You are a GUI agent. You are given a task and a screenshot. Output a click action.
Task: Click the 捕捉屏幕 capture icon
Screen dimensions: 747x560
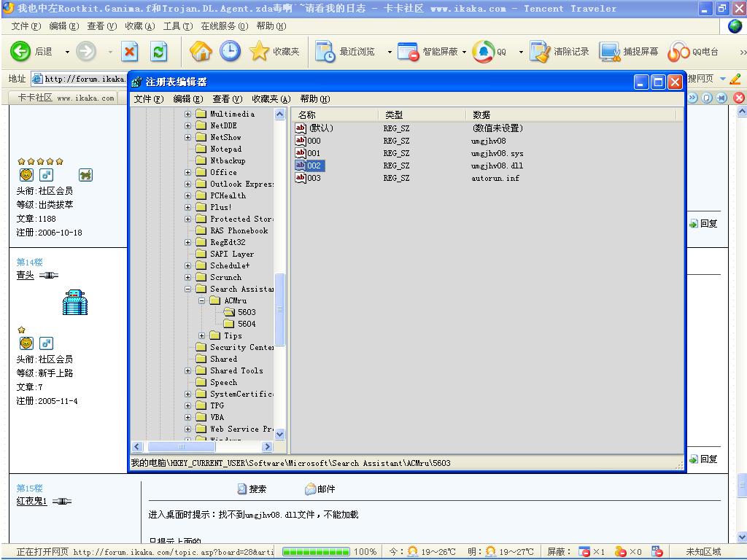[x=609, y=52]
